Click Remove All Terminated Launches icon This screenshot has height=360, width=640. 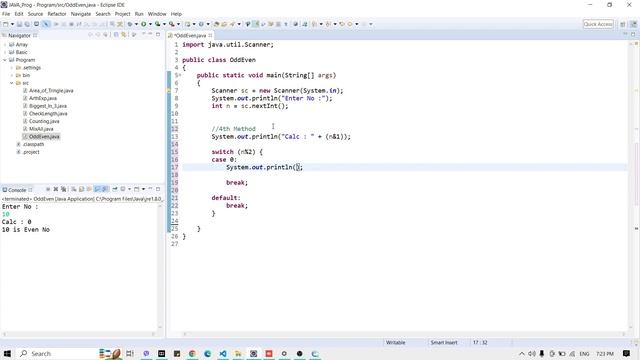click(x=64, y=189)
